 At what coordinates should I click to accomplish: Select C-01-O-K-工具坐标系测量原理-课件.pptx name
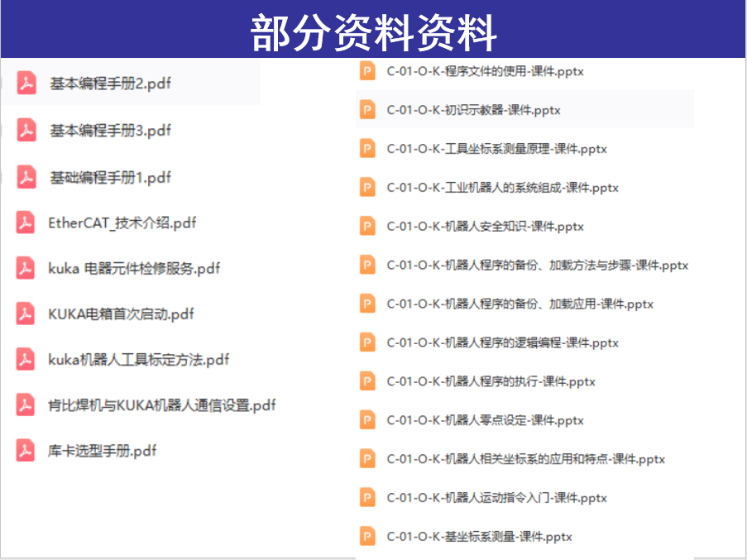(x=497, y=149)
